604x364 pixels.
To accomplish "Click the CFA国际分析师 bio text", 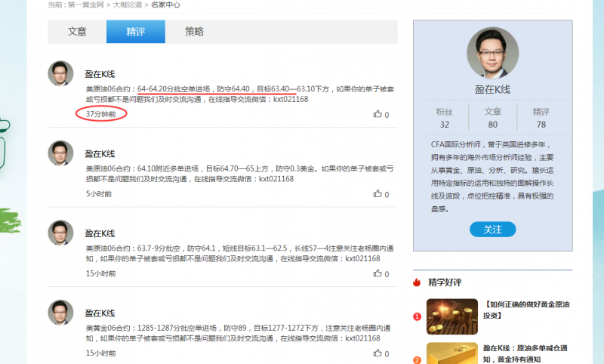I will point(492,177).
